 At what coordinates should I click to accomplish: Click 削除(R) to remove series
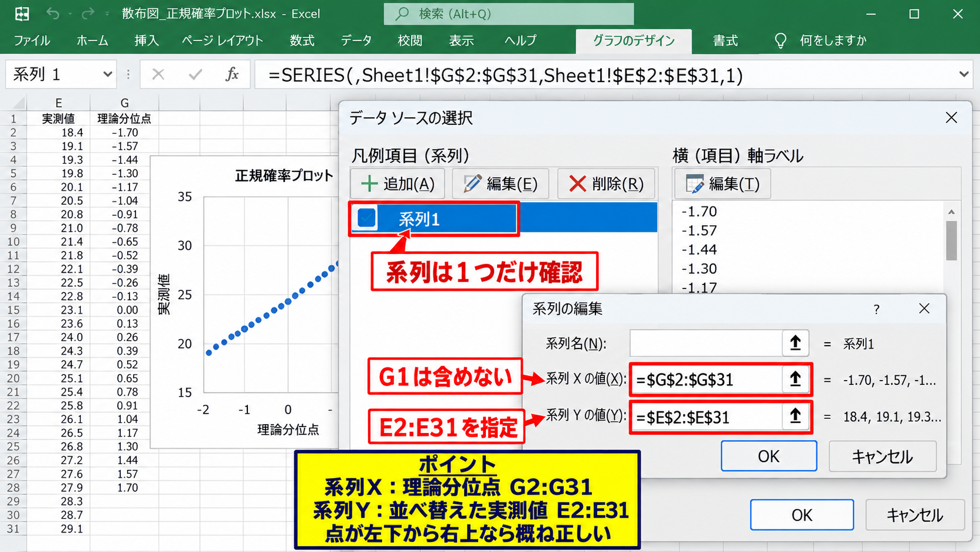pos(606,184)
